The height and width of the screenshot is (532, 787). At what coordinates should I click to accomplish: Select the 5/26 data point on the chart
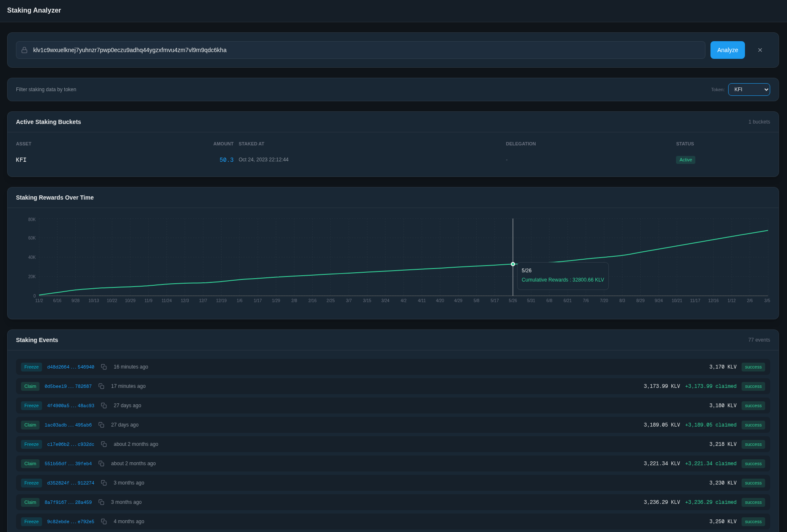click(512, 264)
